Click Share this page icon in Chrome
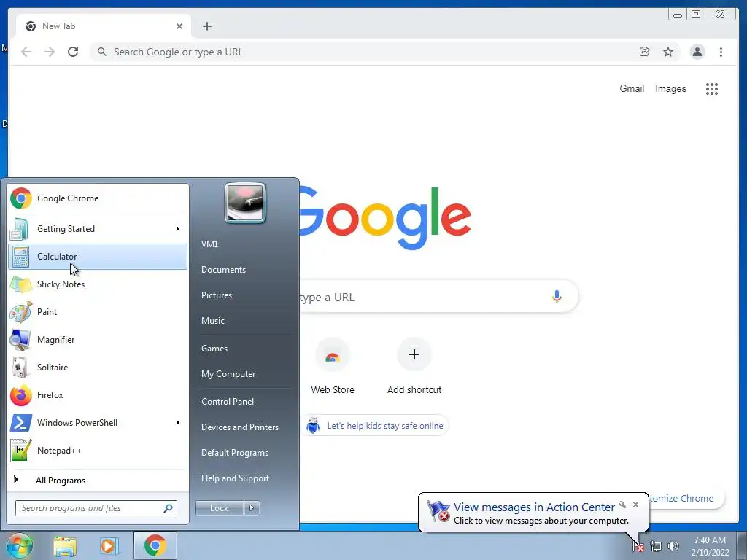 coord(645,52)
